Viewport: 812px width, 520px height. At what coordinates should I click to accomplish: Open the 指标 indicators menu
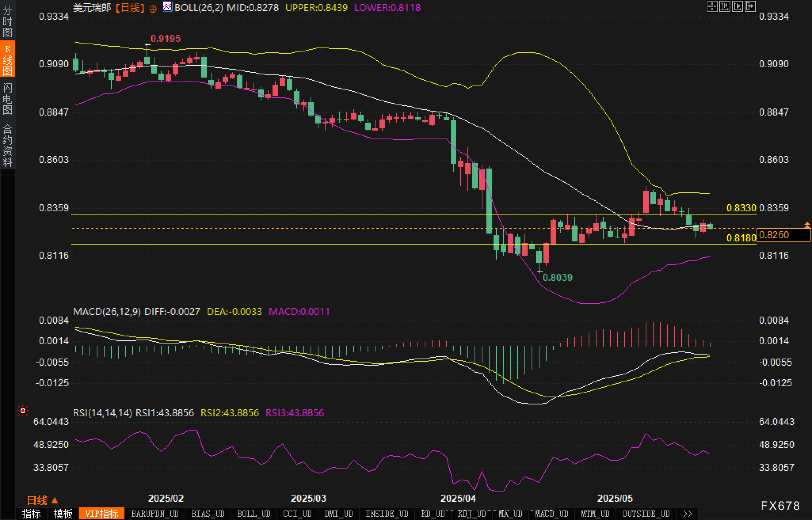pyautogui.click(x=31, y=514)
